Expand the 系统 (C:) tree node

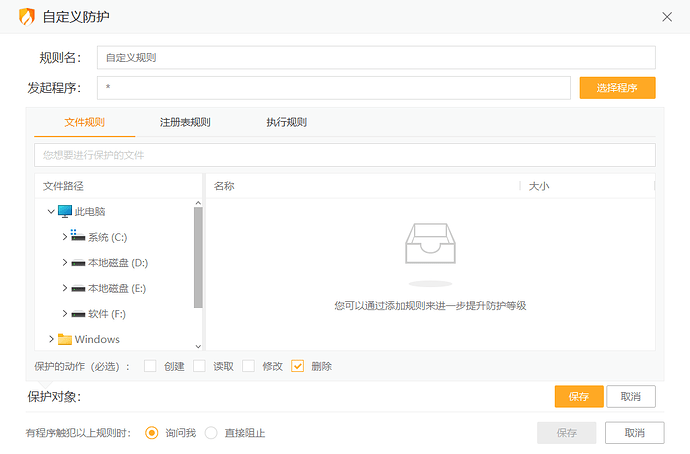65,237
